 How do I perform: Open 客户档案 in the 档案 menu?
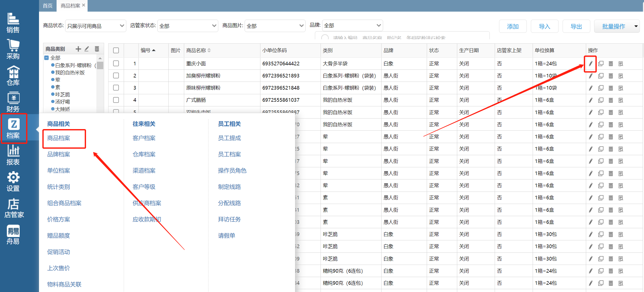(x=144, y=138)
